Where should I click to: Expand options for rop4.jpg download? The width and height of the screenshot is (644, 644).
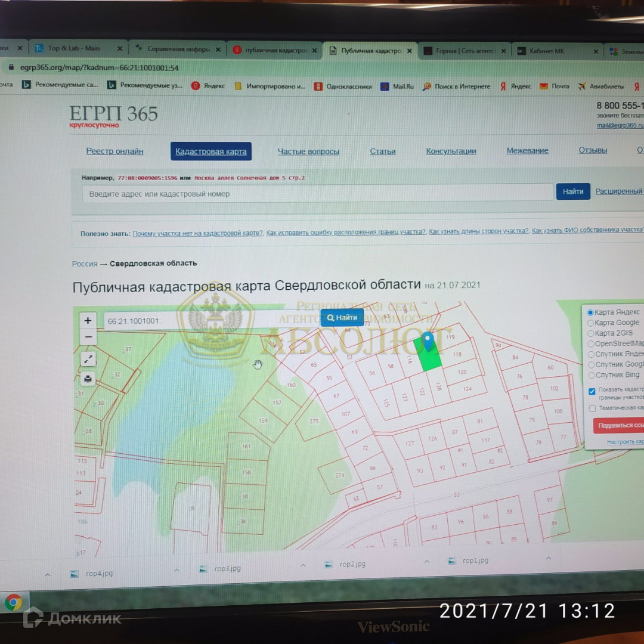click(177, 570)
